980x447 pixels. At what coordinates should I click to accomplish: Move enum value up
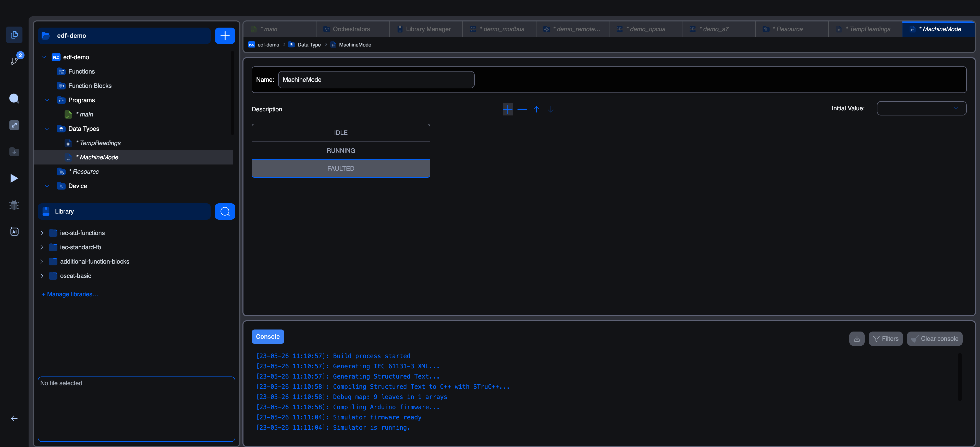[x=536, y=109]
